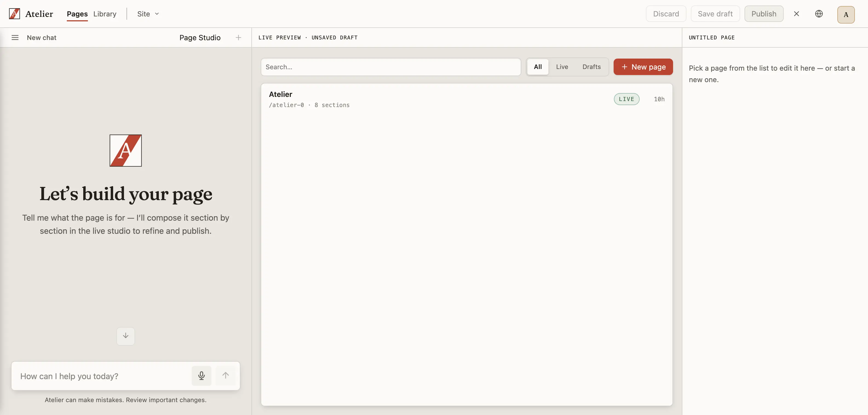868x415 pixels.
Task: Click the LIVE status badge
Action: (x=626, y=99)
